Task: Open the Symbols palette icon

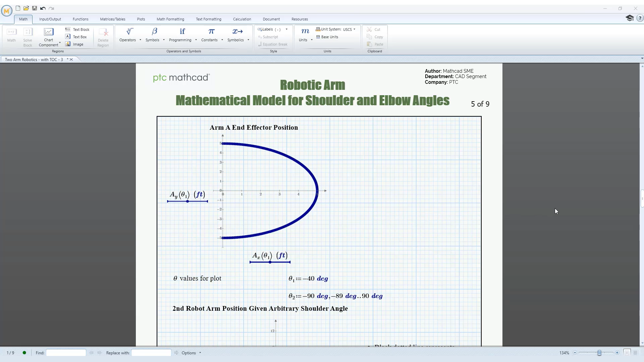Action: coord(154,32)
